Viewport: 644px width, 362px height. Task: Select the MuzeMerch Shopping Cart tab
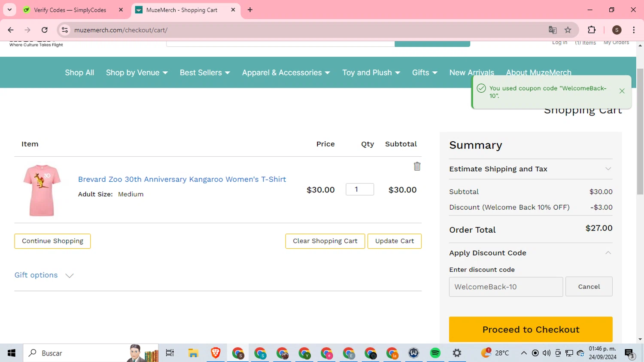(x=182, y=10)
